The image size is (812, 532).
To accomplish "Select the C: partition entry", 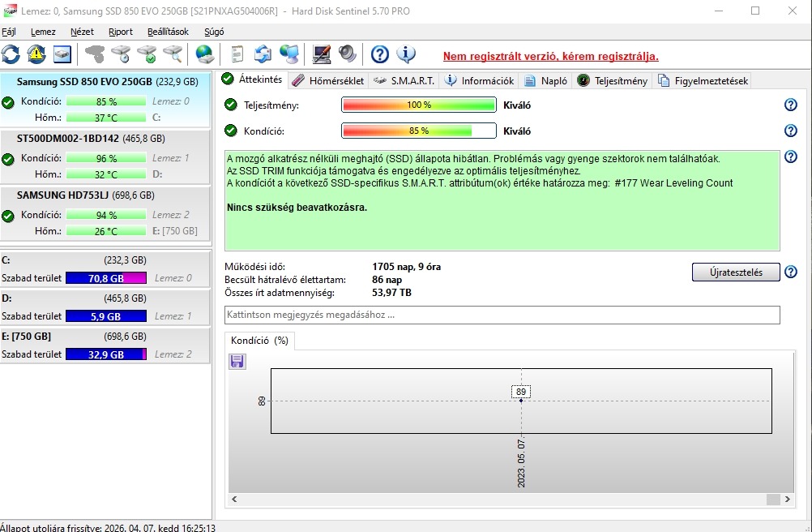I will [105, 269].
